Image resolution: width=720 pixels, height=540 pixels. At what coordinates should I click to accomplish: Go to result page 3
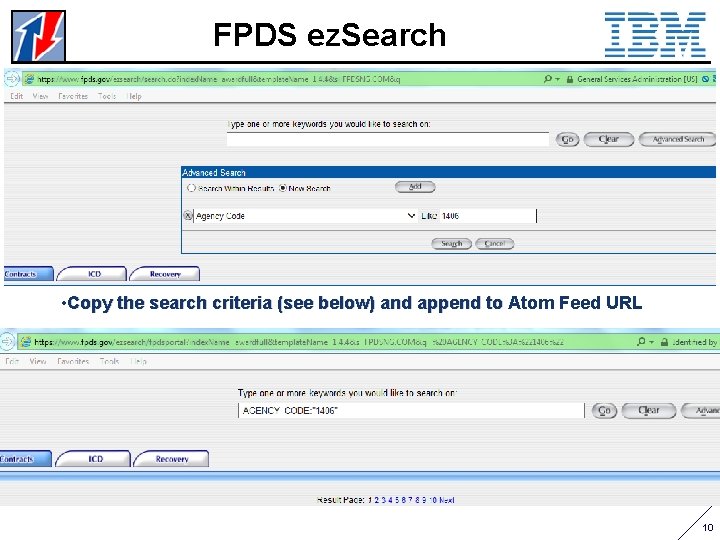click(x=383, y=500)
